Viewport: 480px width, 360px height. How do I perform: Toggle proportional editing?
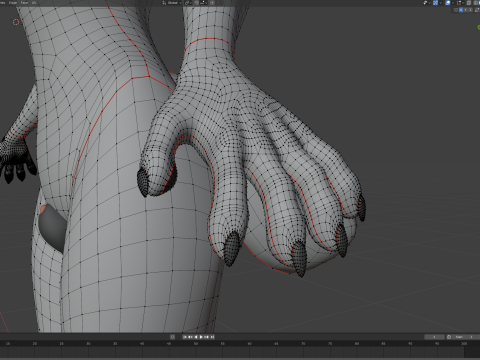[212, 3]
